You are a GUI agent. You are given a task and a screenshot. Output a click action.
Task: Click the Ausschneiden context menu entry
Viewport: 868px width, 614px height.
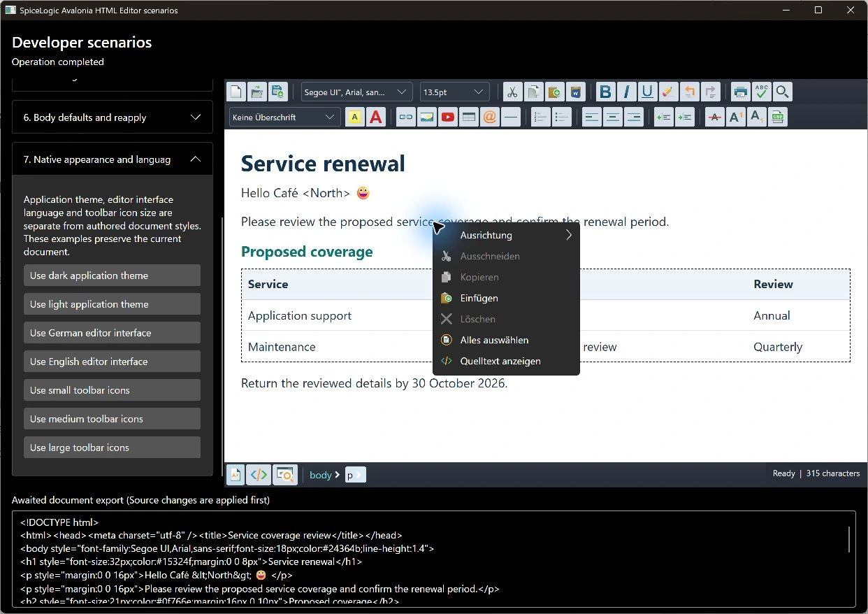[506, 256]
